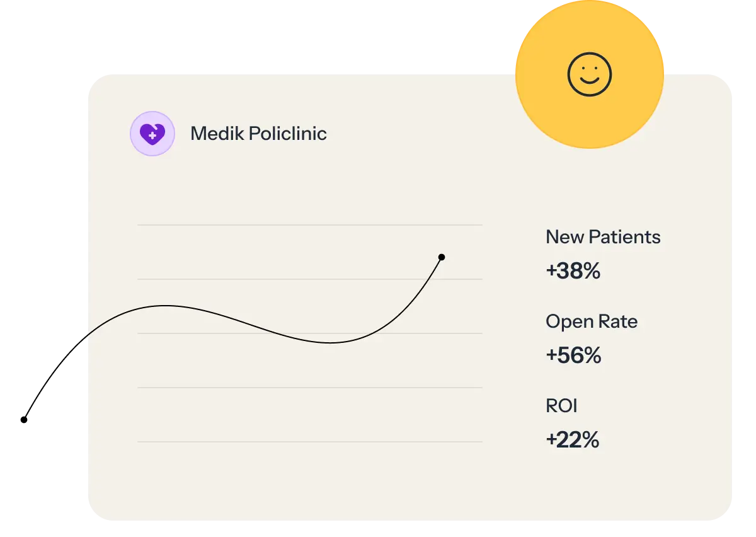Click the +38% value
The image size is (756, 537).
(x=573, y=271)
